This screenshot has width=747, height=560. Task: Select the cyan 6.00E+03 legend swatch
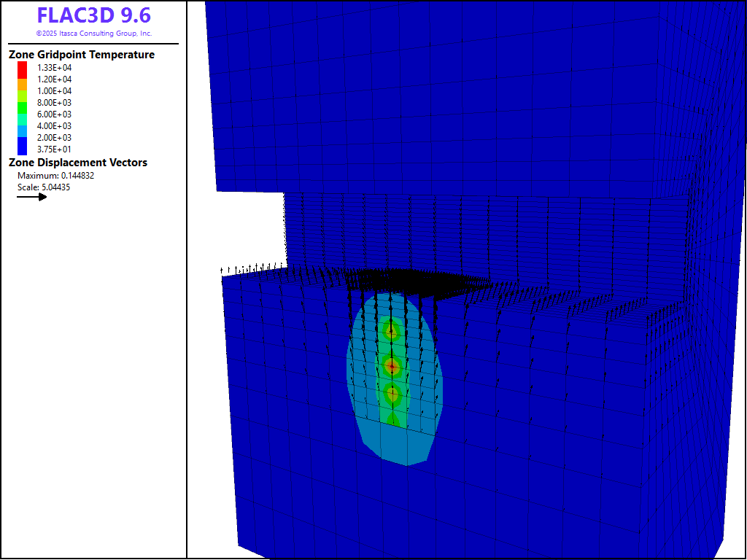[22, 114]
